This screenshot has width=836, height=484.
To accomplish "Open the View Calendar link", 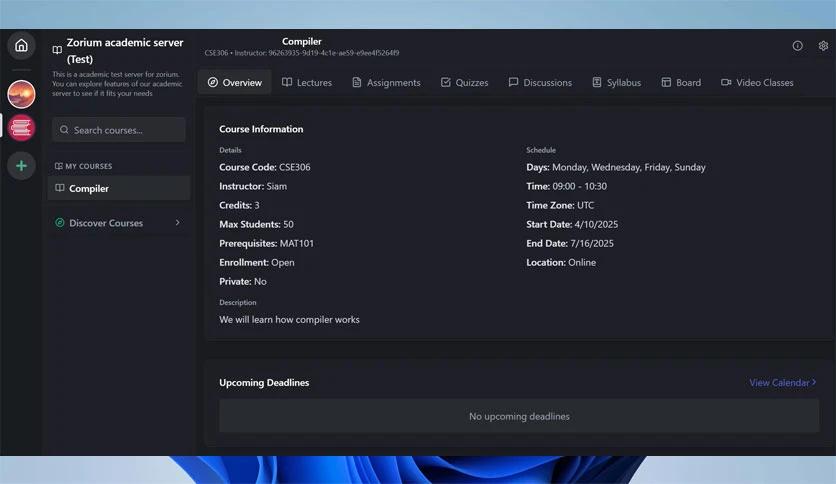I will tap(782, 383).
